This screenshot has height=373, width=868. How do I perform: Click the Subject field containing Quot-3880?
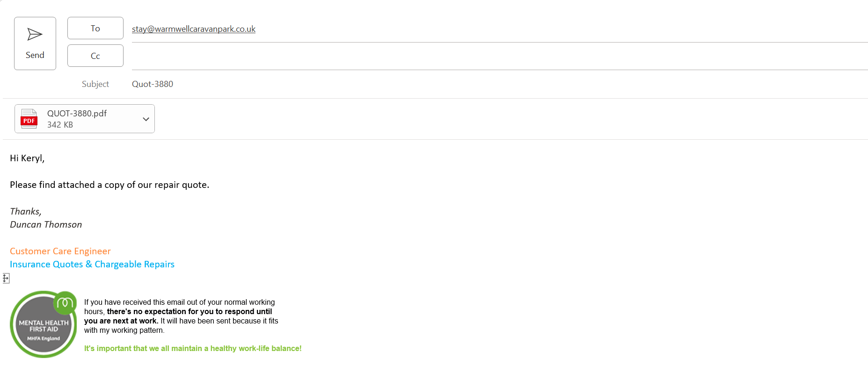click(153, 84)
